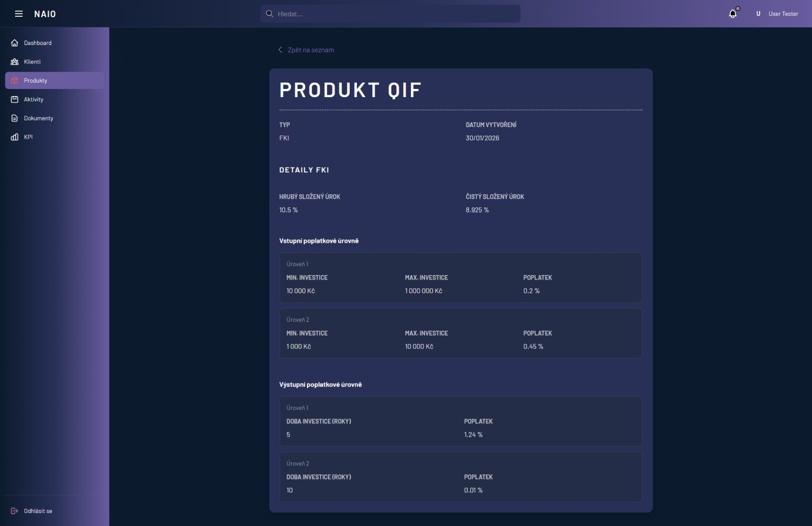Click the U avatar circle
The image size is (812, 526).
[x=758, y=14]
